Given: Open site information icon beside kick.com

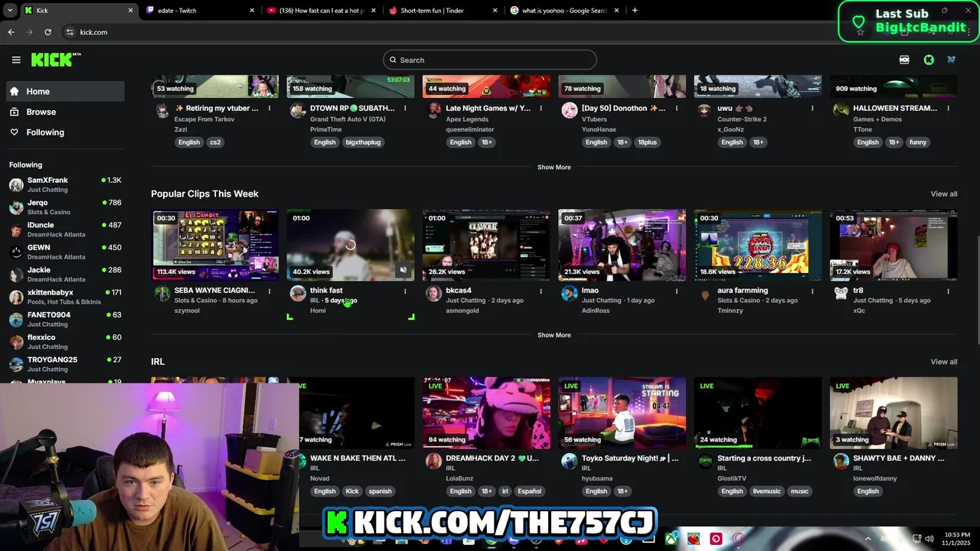Looking at the screenshot, I should coord(70,32).
